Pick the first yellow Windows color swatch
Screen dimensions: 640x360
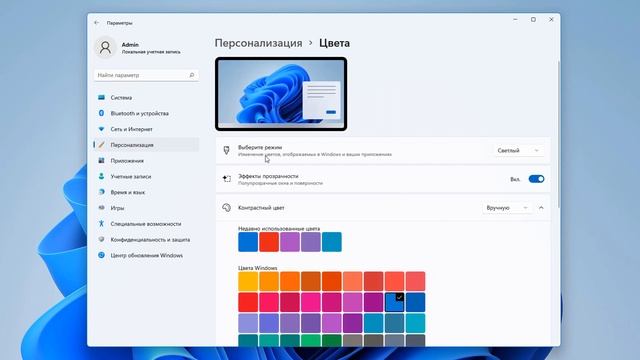tap(248, 281)
